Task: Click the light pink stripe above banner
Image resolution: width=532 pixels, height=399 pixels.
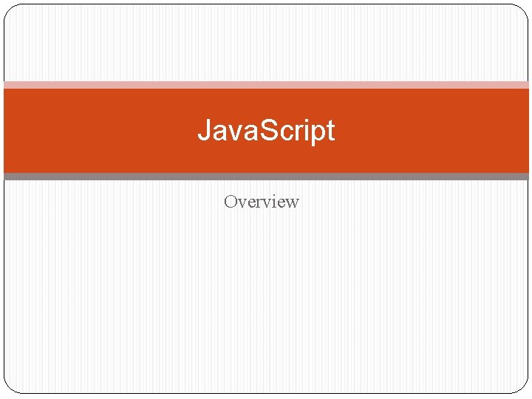Action: coord(266,85)
